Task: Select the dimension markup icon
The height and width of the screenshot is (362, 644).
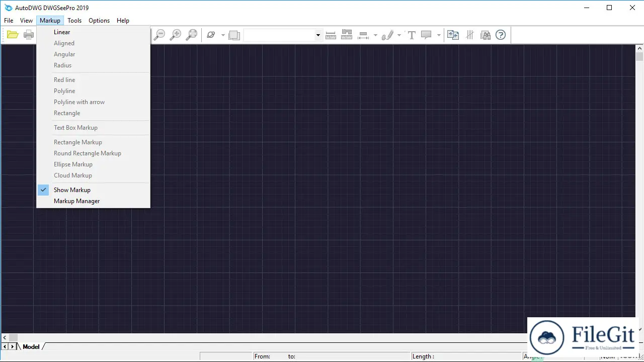Action: [363, 35]
